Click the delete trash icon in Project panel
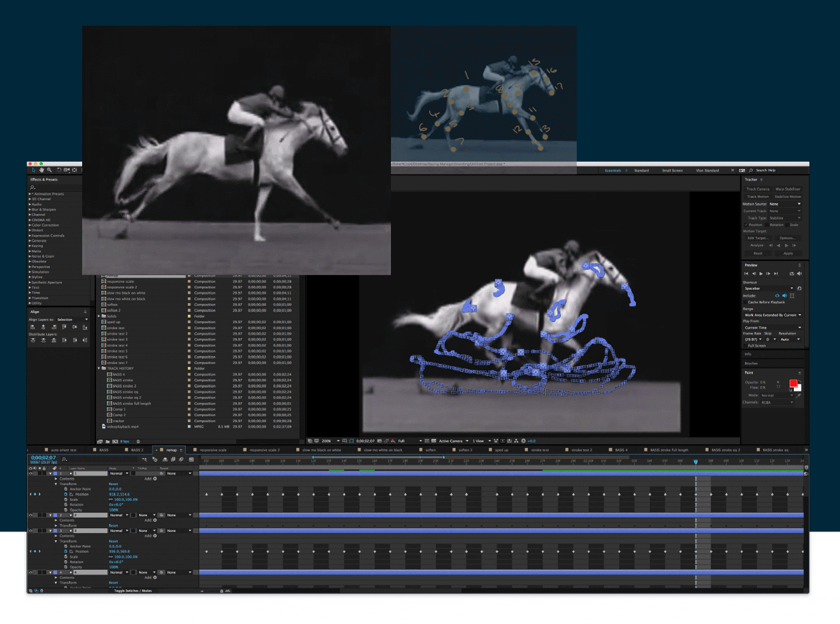This screenshot has width=840, height=624. tap(138, 442)
